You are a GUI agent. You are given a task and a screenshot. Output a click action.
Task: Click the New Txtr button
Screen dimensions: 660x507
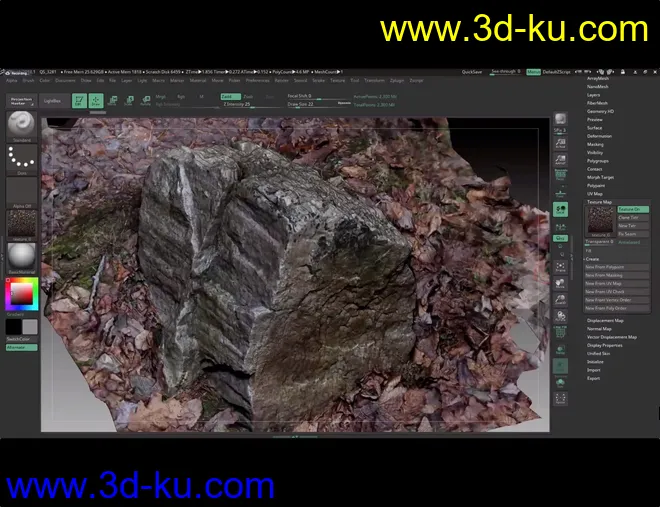633,226
